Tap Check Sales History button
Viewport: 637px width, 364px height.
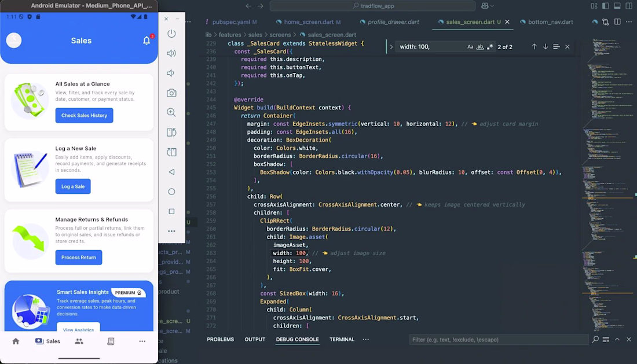tap(84, 115)
